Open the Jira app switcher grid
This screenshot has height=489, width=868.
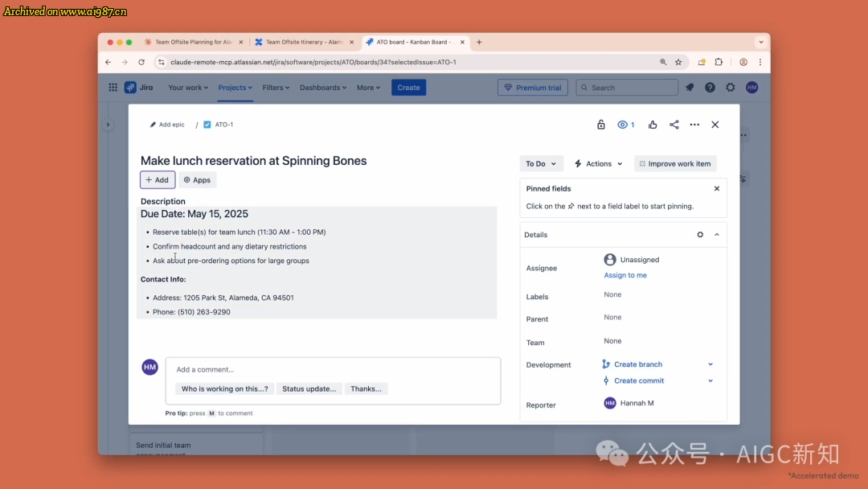(x=113, y=88)
